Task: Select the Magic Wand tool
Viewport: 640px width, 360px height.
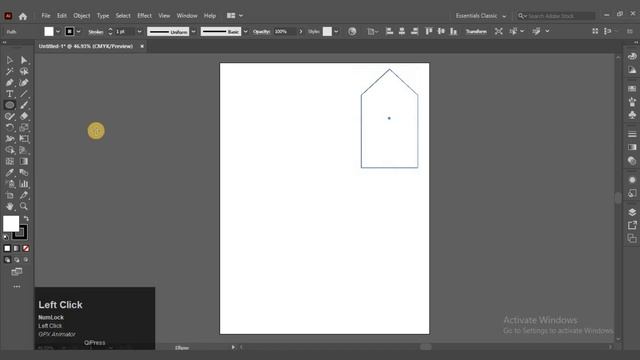Action: tap(9, 71)
